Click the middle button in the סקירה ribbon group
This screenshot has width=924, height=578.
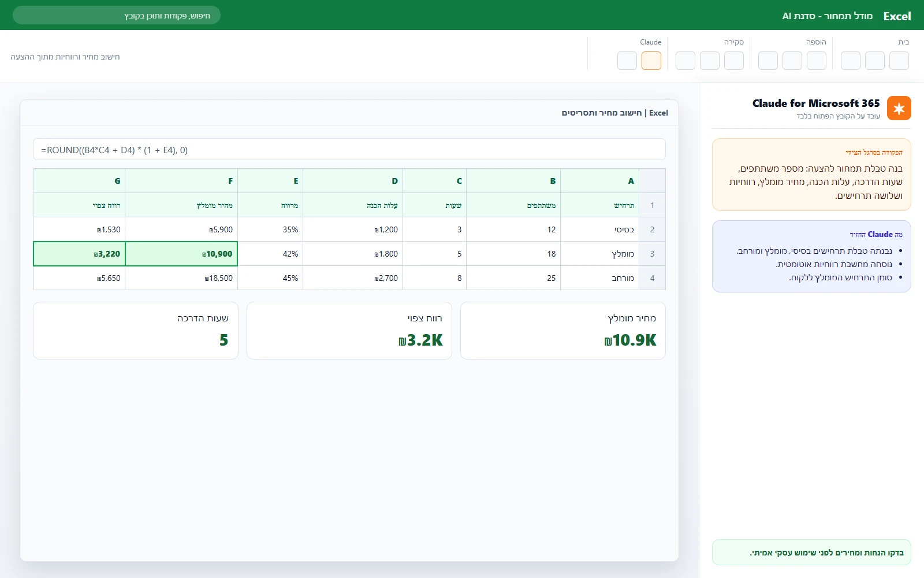(x=710, y=61)
